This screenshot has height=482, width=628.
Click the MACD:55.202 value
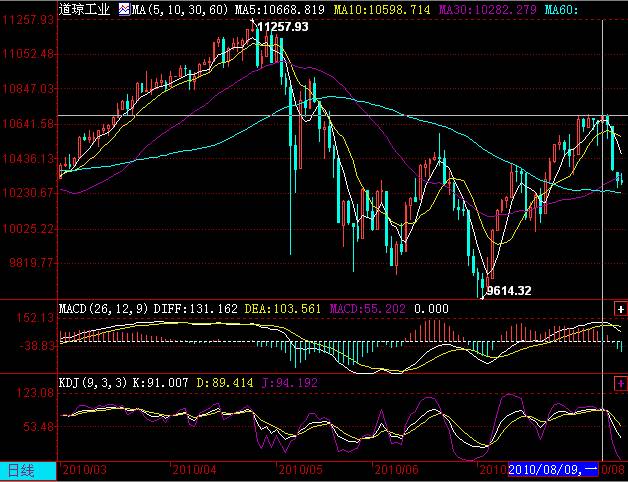click(367, 309)
